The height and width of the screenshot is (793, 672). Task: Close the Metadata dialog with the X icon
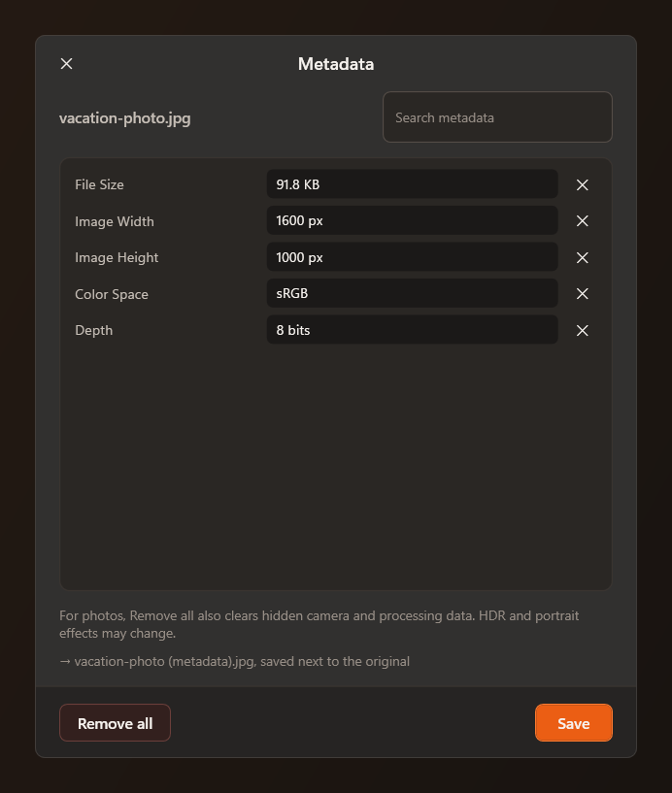(66, 64)
